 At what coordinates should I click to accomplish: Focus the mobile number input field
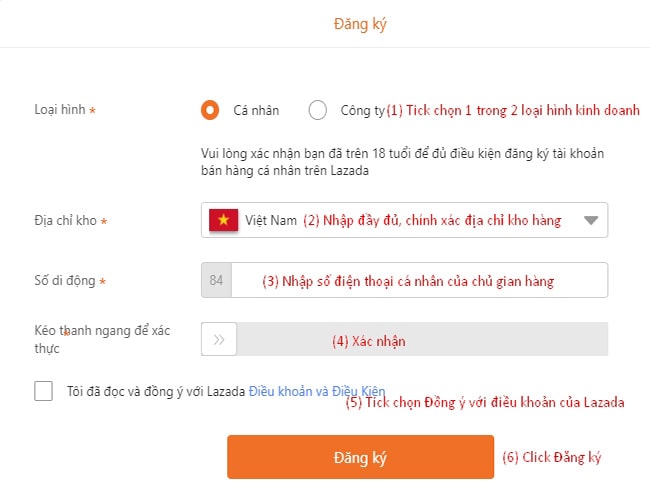tap(418, 280)
